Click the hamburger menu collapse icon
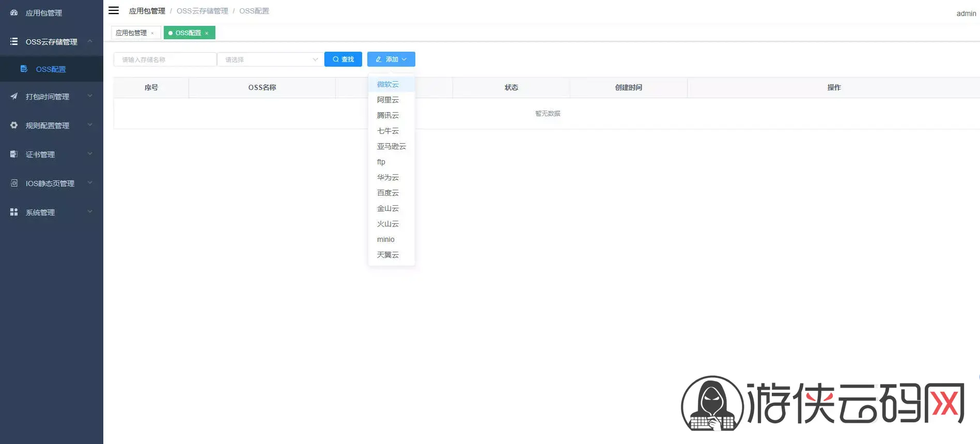 point(114,10)
